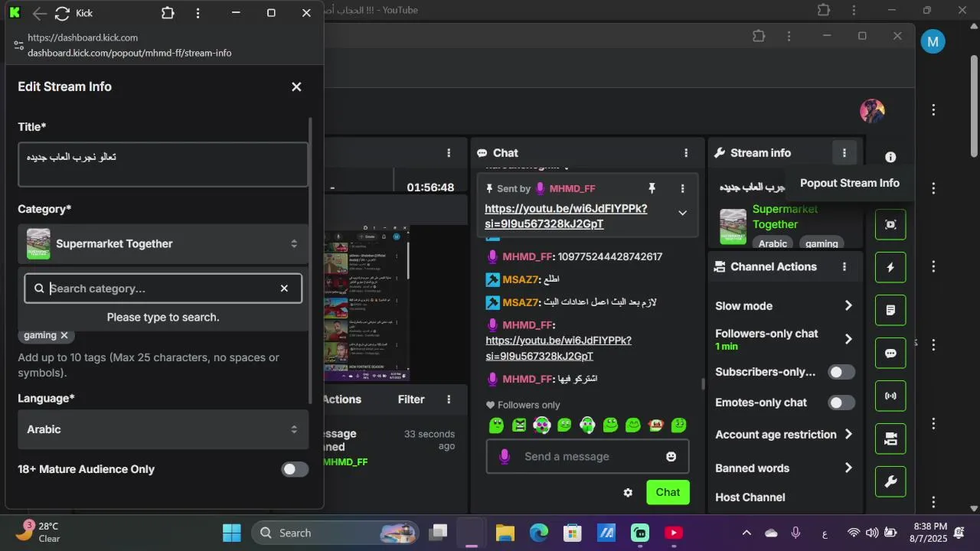Expand Banned words settings

pyautogui.click(x=848, y=468)
